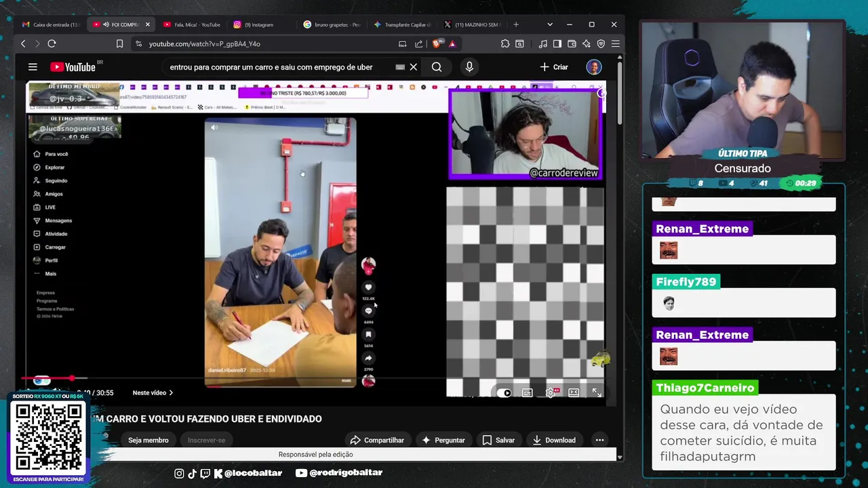Click the Inscrever-se button

pyautogui.click(x=206, y=440)
